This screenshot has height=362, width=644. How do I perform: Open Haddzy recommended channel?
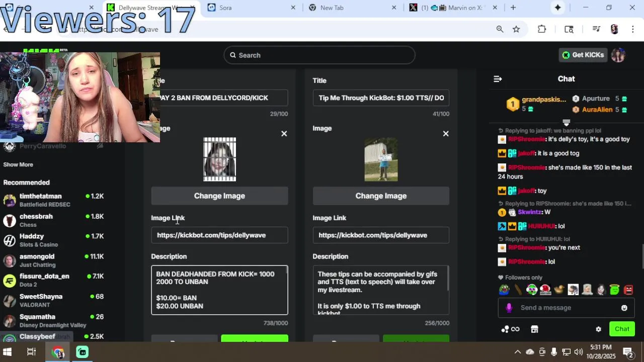[53, 240]
